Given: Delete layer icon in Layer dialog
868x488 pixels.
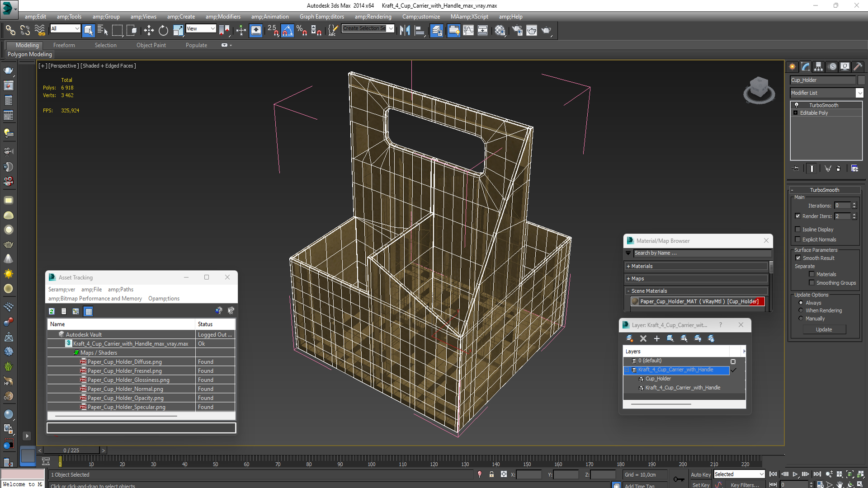Looking at the screenshot, I should point(643,338).
